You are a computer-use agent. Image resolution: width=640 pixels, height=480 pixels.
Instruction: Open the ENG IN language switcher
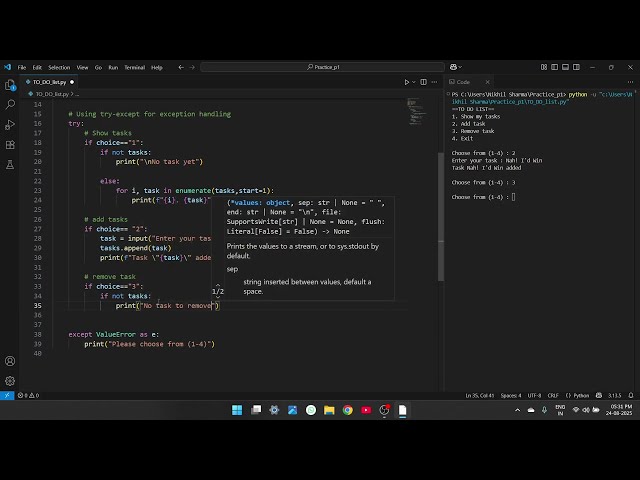click(560, 410)
